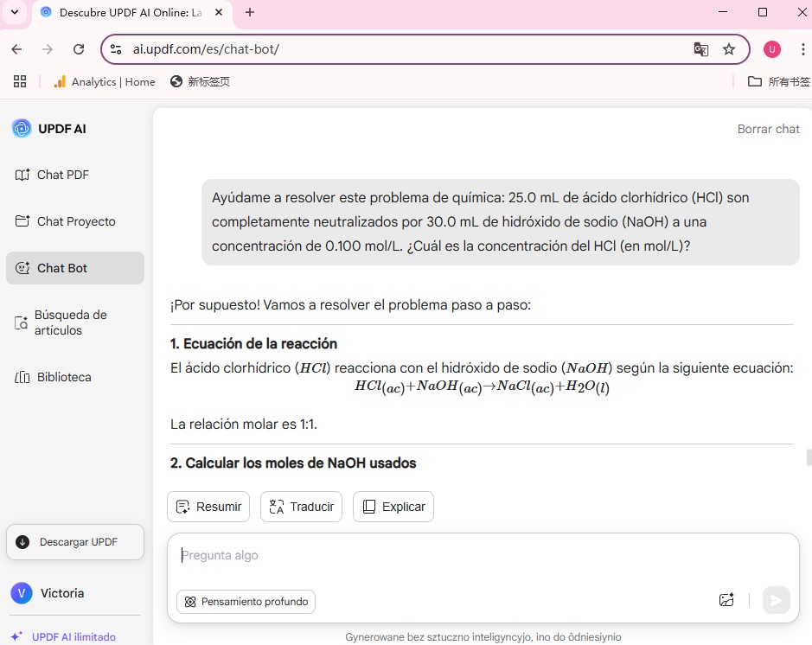This screenshot has width=812, height=645.
Task: Click the Descargar UPDF button
Action: click(75, 542)
